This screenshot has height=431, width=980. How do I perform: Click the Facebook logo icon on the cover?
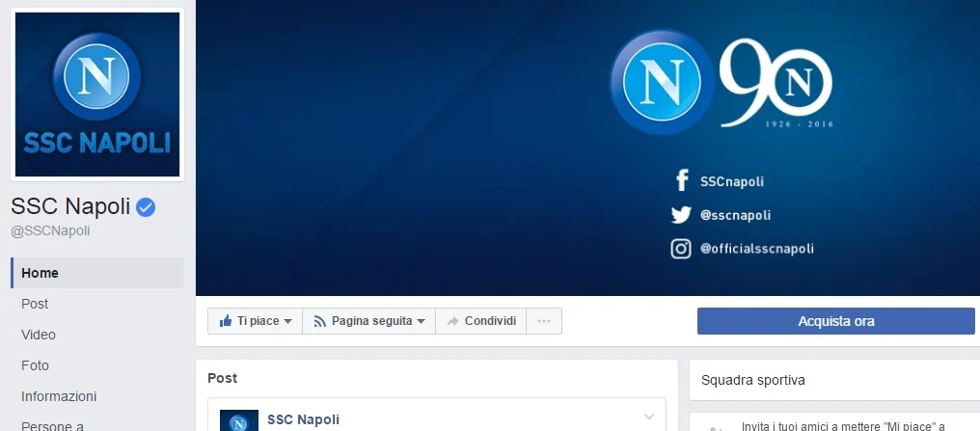(682, 180)
